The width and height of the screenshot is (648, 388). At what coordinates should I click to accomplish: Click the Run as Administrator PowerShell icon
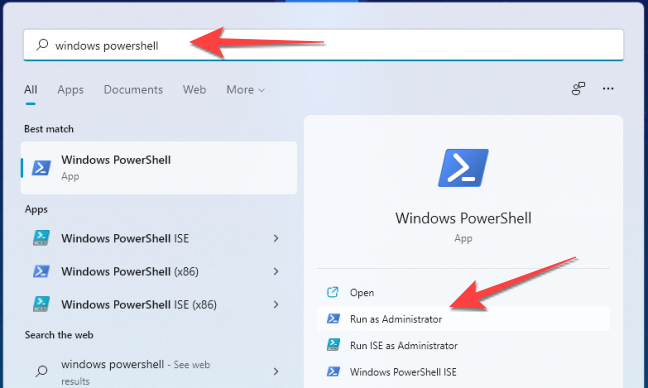[333, 319]
